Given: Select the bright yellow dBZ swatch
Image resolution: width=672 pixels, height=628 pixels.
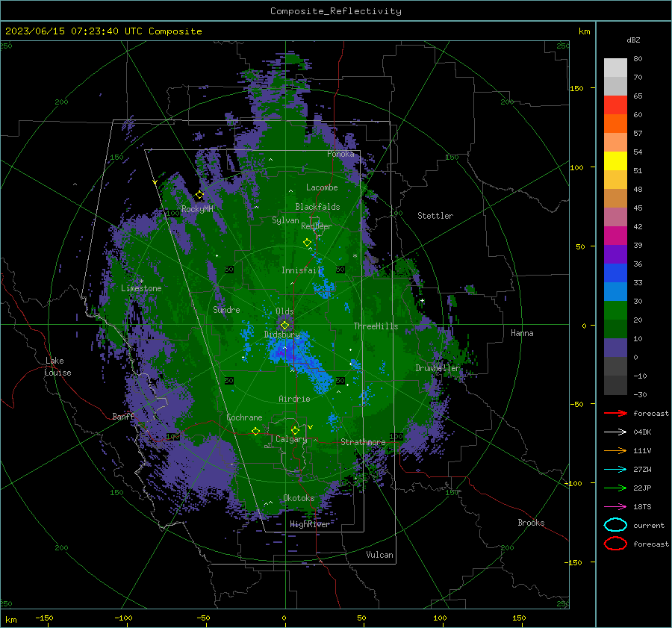Looking at the screenshot, I should [x=615, y=161].
